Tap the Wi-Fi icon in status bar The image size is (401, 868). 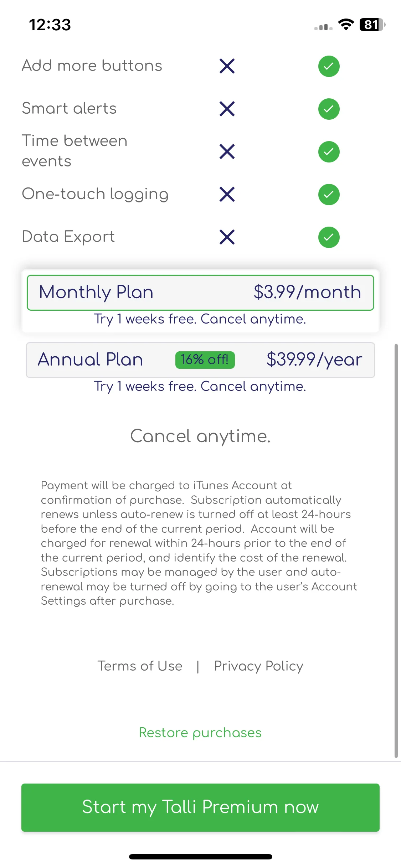[x=346, y=25]
